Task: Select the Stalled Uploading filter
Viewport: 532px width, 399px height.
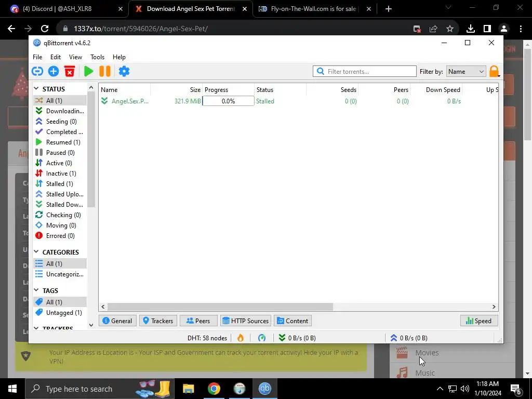Action: (x=60, y=194)
